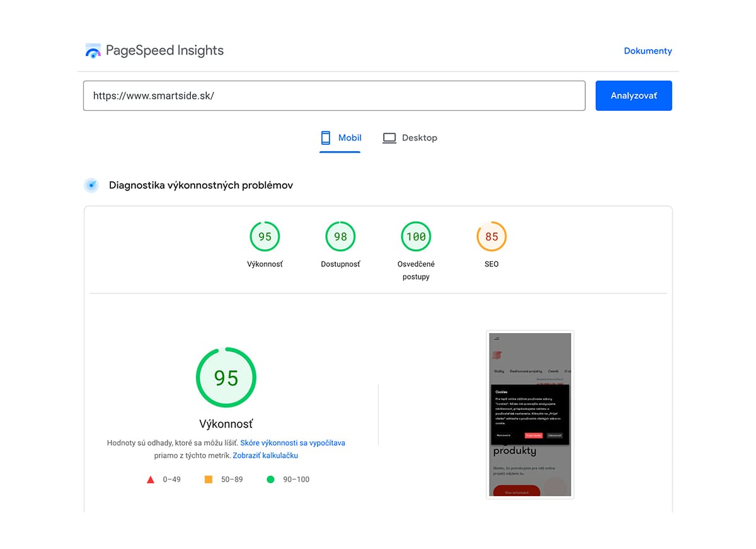Viewport: 756px width, 549px height.
Task: Select the Výkonnosť 95 score gauge
Action: [265, 237]
